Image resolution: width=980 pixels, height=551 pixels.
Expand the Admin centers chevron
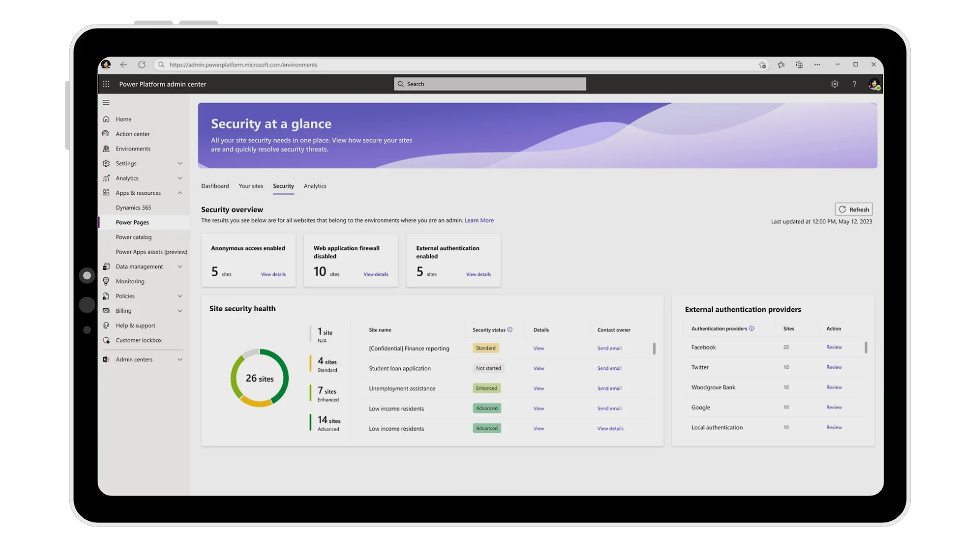180,359
